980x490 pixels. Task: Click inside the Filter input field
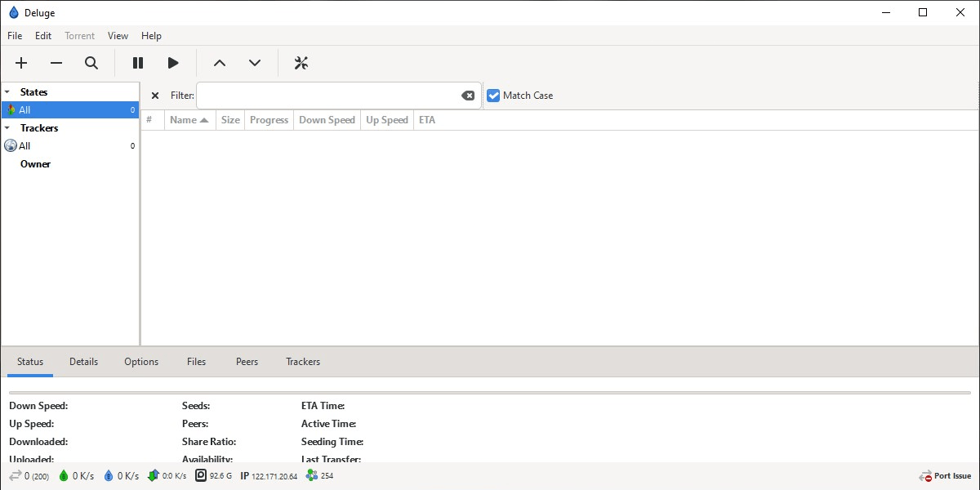[327, 95]
